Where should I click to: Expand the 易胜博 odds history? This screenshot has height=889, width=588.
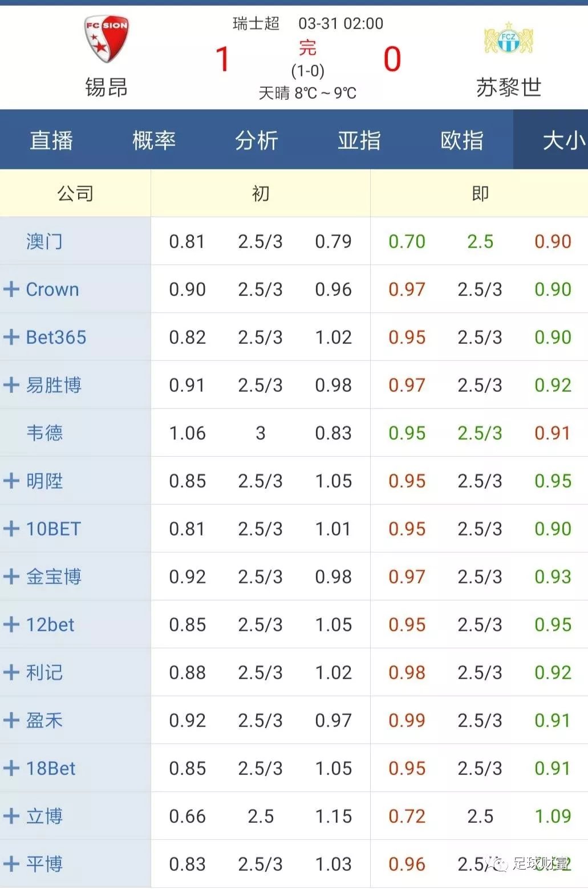(11, 385)
